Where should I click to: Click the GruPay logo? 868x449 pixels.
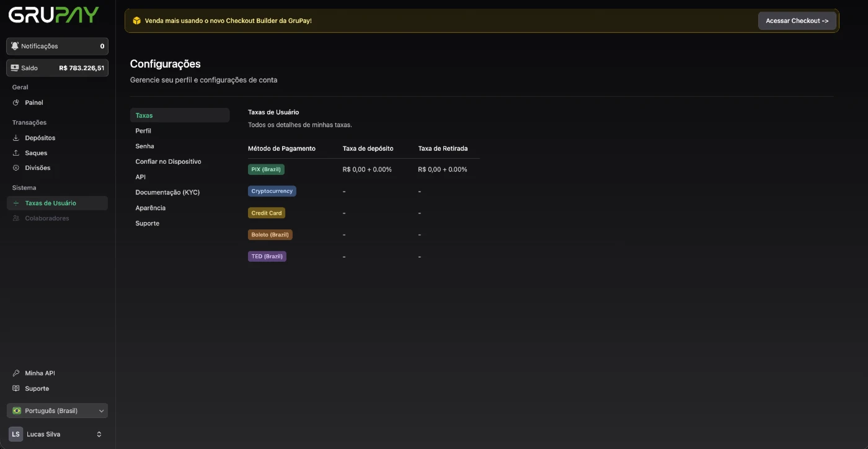54,15
